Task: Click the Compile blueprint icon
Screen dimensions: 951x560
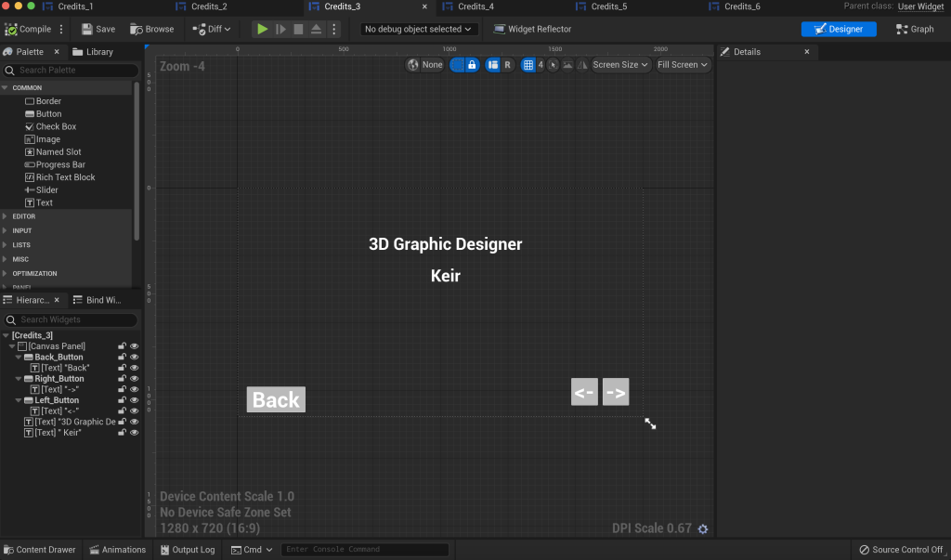Action: pyautogui.click(x=11, y=30)
